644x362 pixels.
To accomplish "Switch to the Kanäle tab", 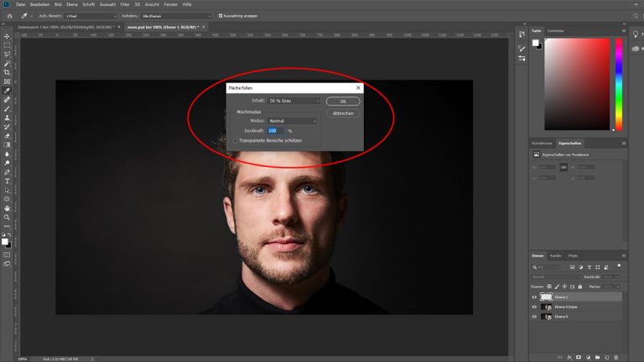I will tap(555, 255).
